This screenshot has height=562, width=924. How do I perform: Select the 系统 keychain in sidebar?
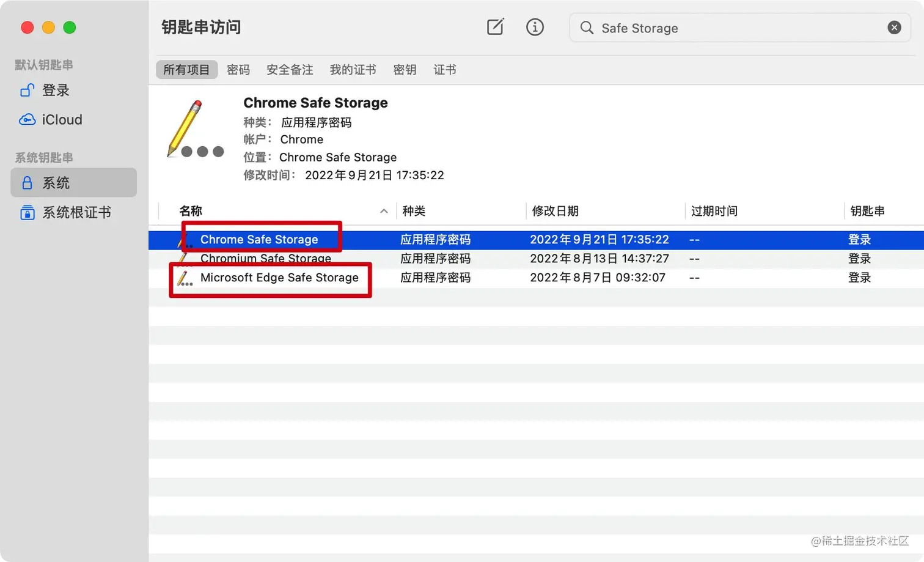[73, 182]
